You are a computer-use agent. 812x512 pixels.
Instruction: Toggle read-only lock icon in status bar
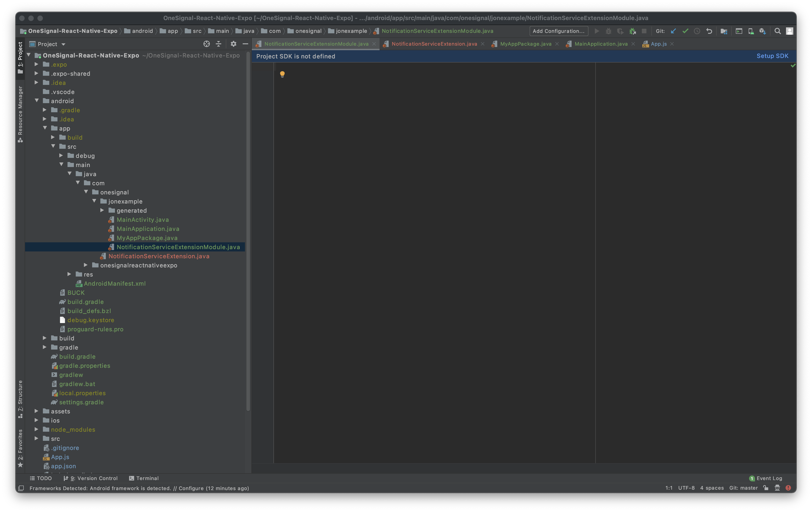(x=766, y=488)
